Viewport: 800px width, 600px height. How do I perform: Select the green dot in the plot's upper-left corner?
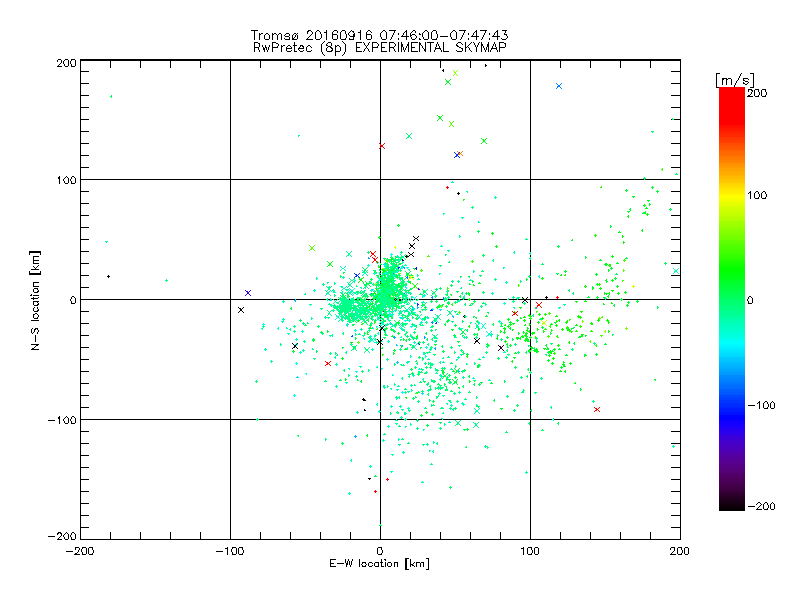pyautogui.click(x=111, y=96)
